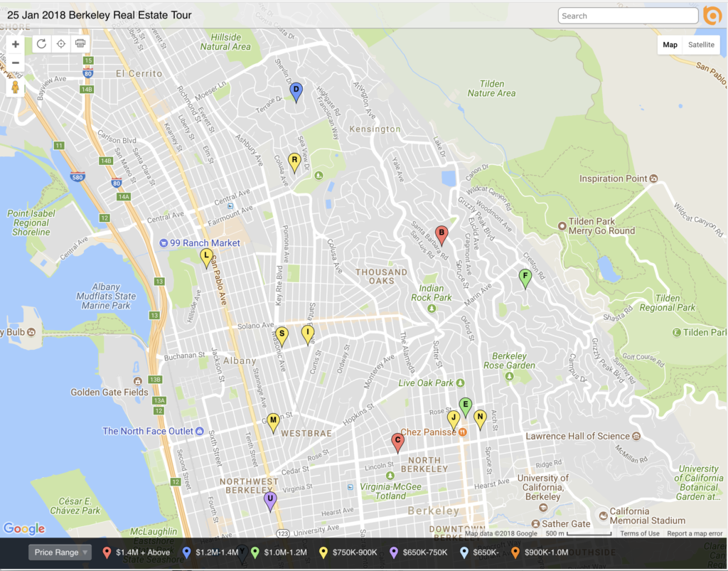Click in the Search input field
728x571 pixels.
click(x=628, y=16)
